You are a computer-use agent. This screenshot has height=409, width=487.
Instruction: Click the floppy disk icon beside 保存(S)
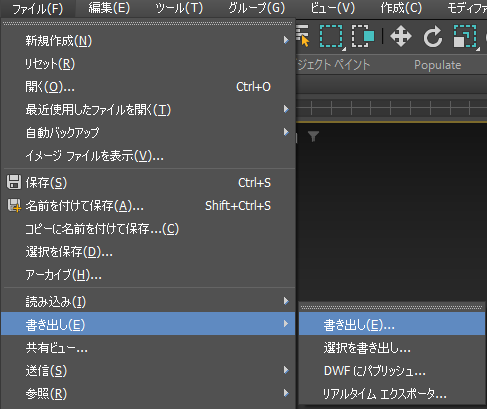(x=14, y=182)
